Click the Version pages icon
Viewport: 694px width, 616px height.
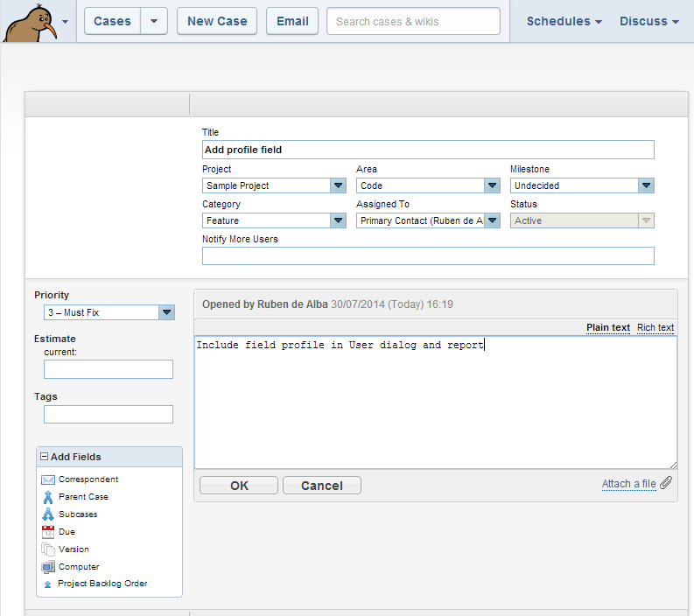pyautogui.click(x=48, y=549)
